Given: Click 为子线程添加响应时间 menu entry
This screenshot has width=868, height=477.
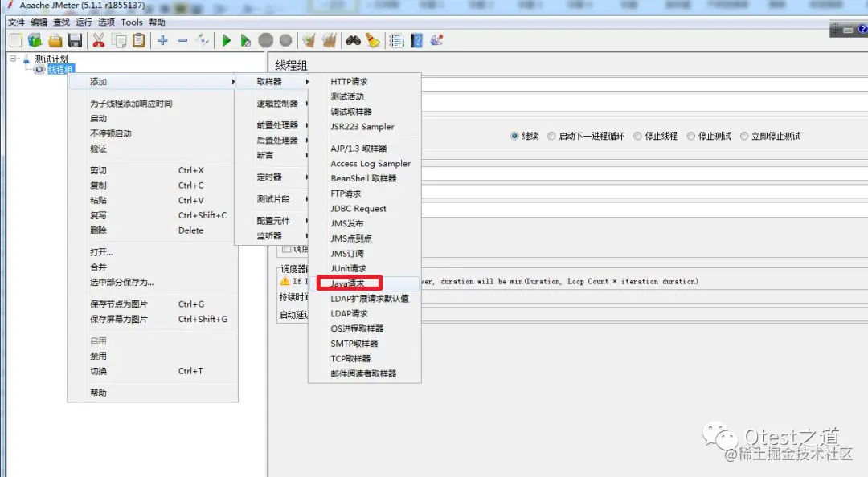Looking at the screenshot, I should tap(153, 104).
